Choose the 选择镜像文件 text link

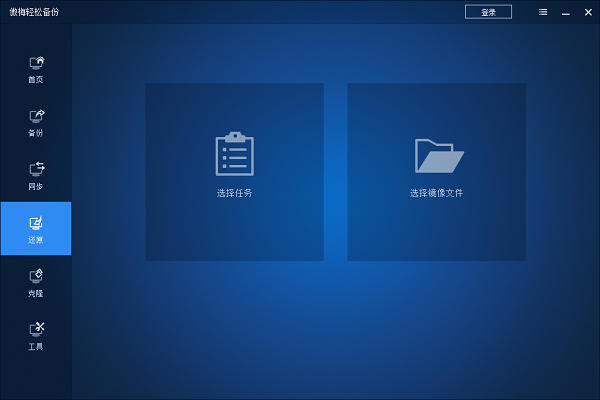437,193
